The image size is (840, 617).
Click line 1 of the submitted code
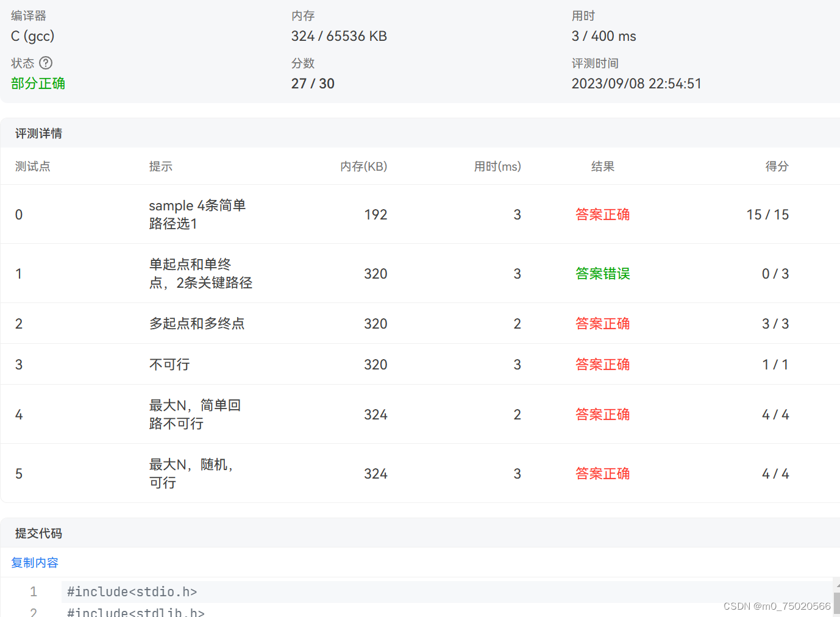132,591
